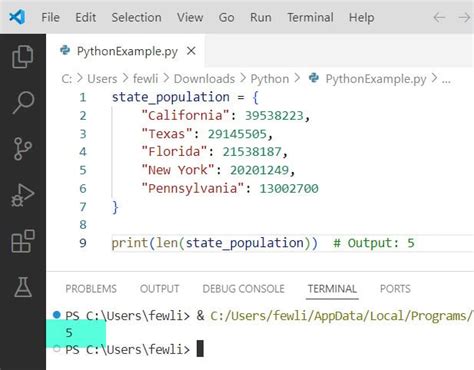This screenshot has width=474, height=370.
Task: Open the Go menu
Action: point(226,17)
